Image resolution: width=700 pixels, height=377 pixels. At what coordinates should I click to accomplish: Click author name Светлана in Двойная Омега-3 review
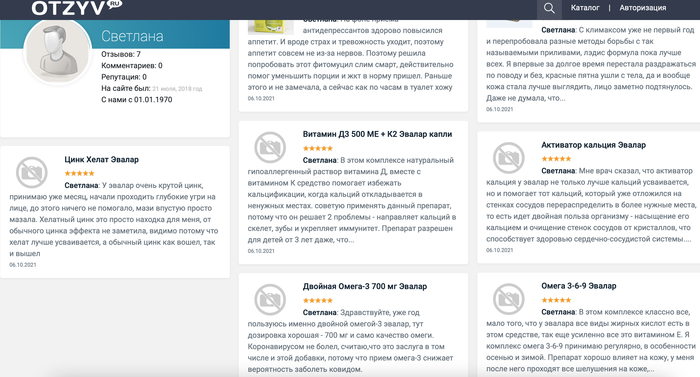tap(320, 312)
